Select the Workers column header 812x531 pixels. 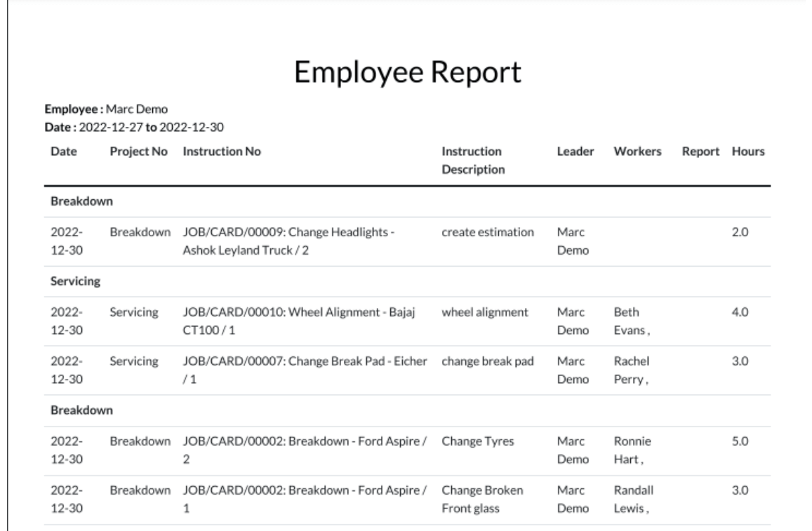[x=637, y=152]
